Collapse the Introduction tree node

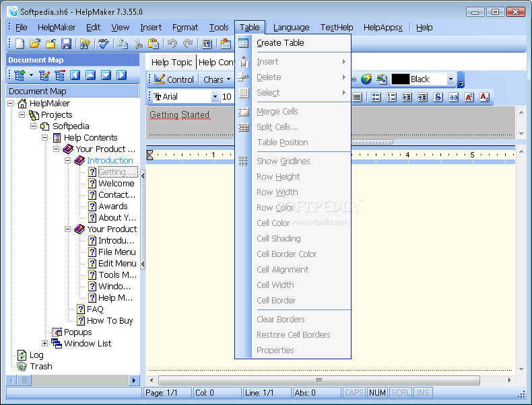pyautogui.click(x=67, y=160)
